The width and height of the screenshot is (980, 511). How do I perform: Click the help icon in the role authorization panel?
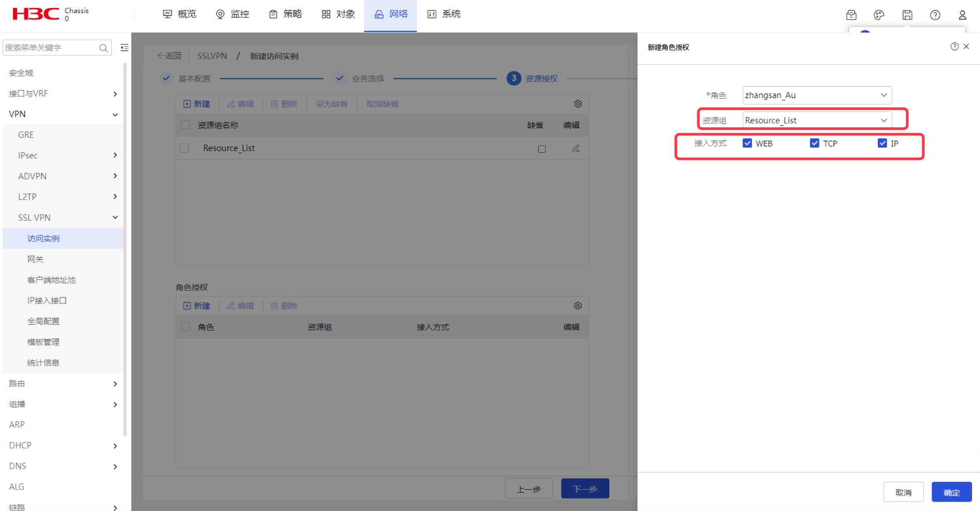click(954, 46)
